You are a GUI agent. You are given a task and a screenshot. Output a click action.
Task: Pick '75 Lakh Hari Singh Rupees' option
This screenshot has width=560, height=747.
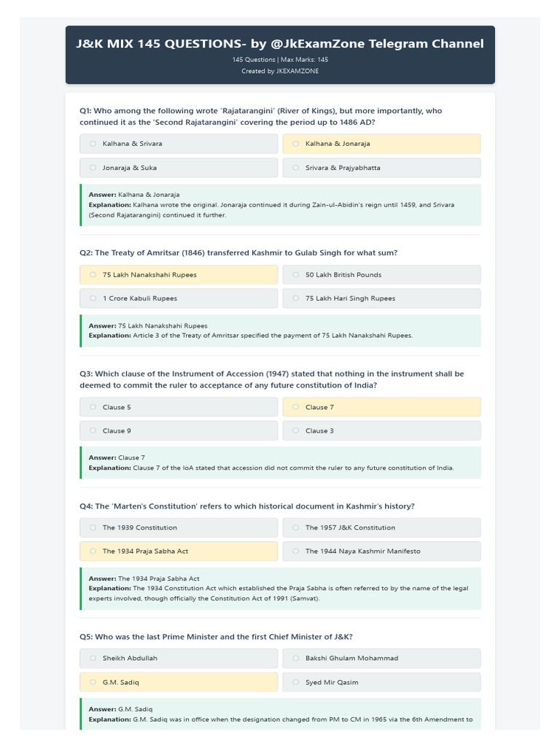pos(381,298)
